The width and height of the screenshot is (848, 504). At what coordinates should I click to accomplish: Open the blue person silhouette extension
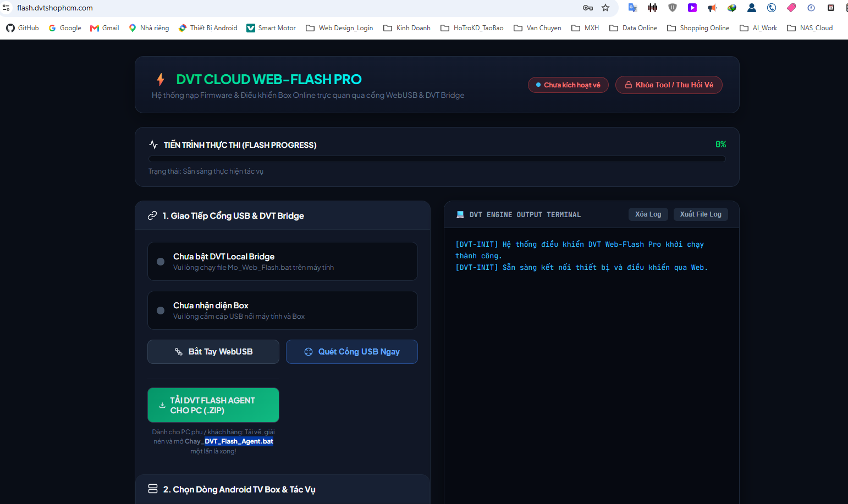click(752, 8)
